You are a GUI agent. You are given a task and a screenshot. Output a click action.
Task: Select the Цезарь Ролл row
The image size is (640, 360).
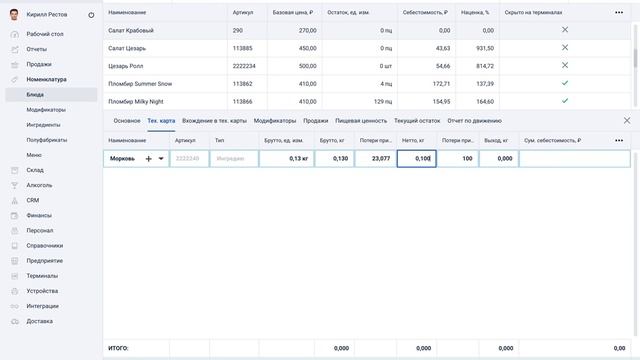click(367, 66)
